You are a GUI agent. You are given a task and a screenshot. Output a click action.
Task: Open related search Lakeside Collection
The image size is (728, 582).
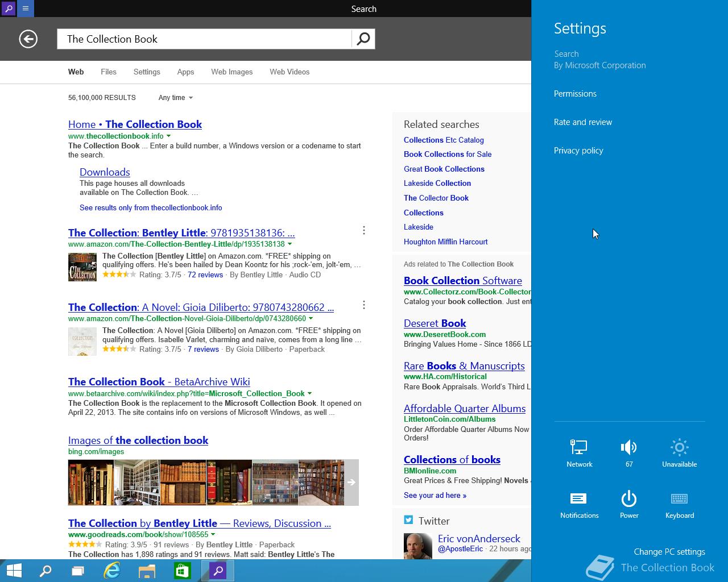tap(437, 183)
